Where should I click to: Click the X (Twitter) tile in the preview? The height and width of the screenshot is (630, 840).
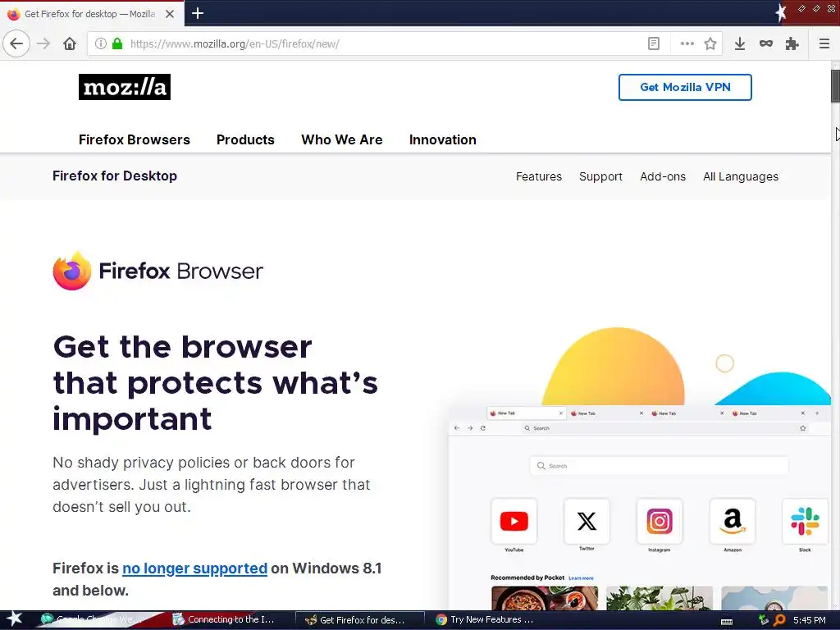click(x=587, y=521)
